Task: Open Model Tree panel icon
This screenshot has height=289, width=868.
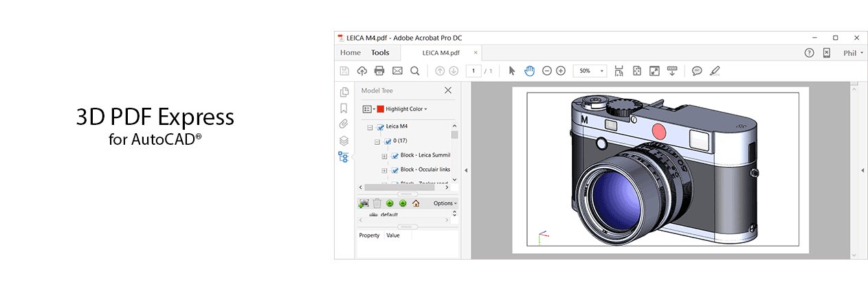Action: click(x=344, y=157)
